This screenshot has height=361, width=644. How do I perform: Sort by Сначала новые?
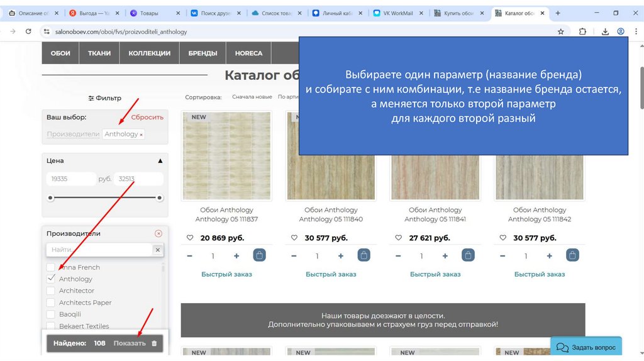252,97
